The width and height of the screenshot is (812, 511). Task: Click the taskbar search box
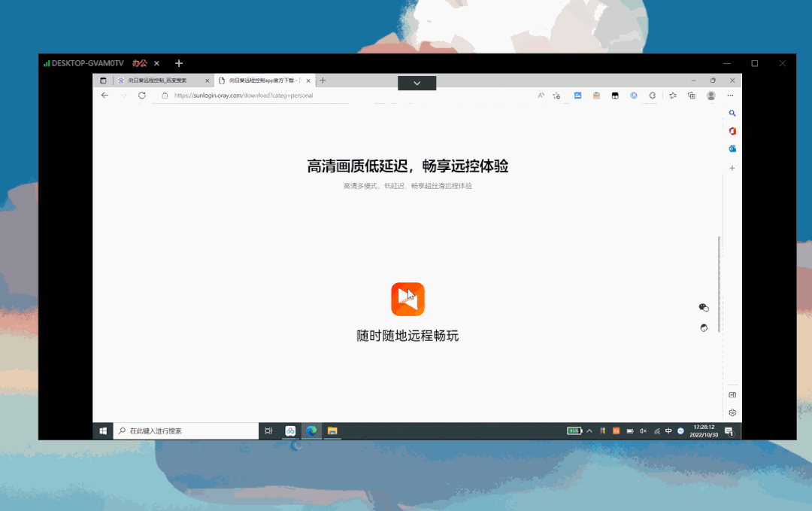tap(186, 430)
